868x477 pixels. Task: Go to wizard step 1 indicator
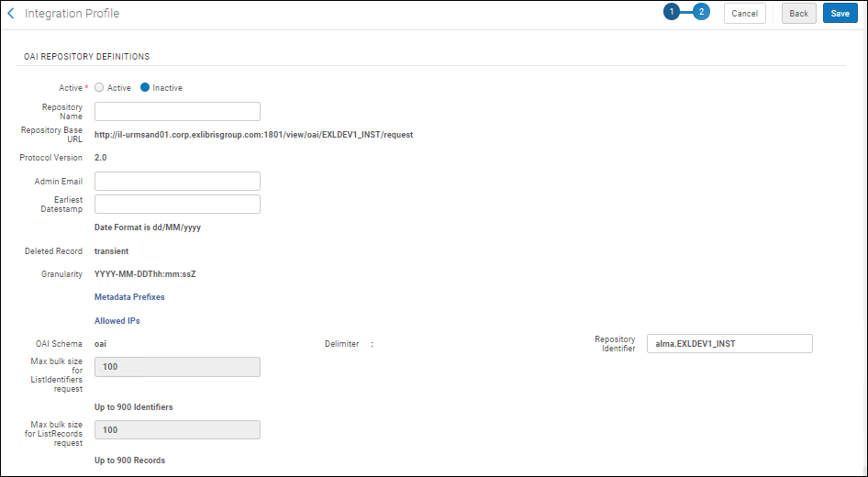tap(672, 13)
